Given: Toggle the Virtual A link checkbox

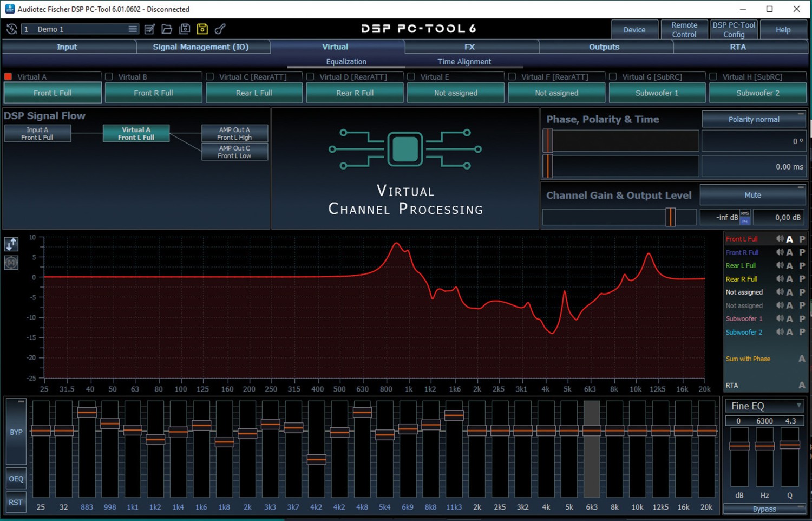Looking at the screenshot, I should point(8,77).
